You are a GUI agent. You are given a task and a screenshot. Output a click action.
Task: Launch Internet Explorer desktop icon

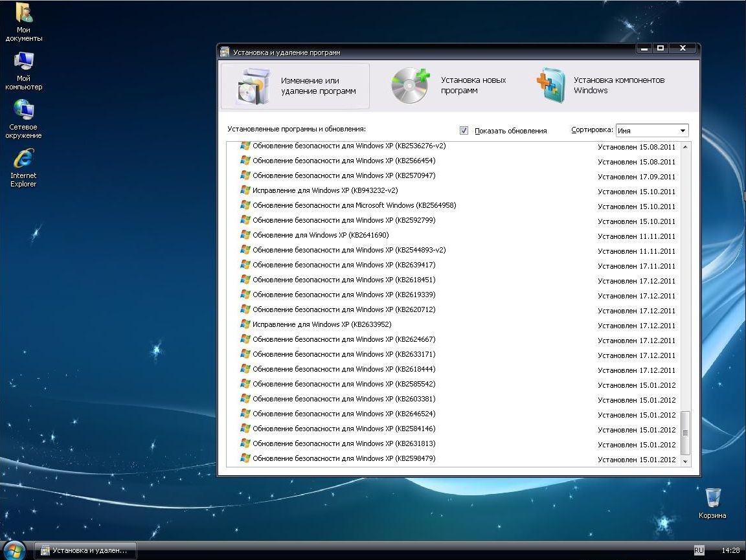tap(23, 159)
